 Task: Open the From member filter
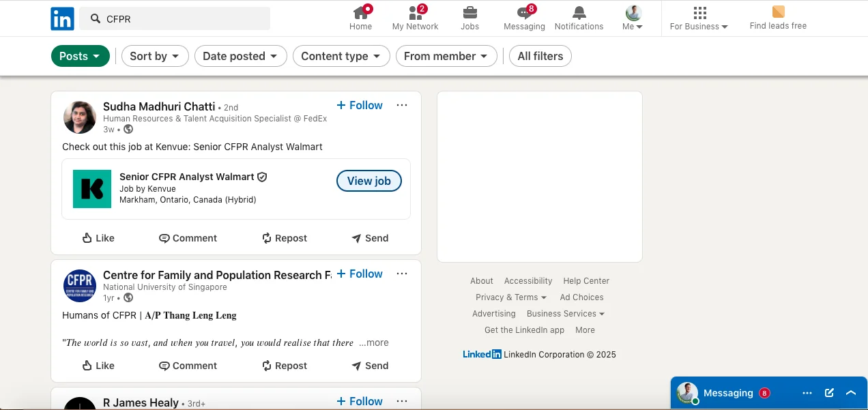[x=446, y=56]
